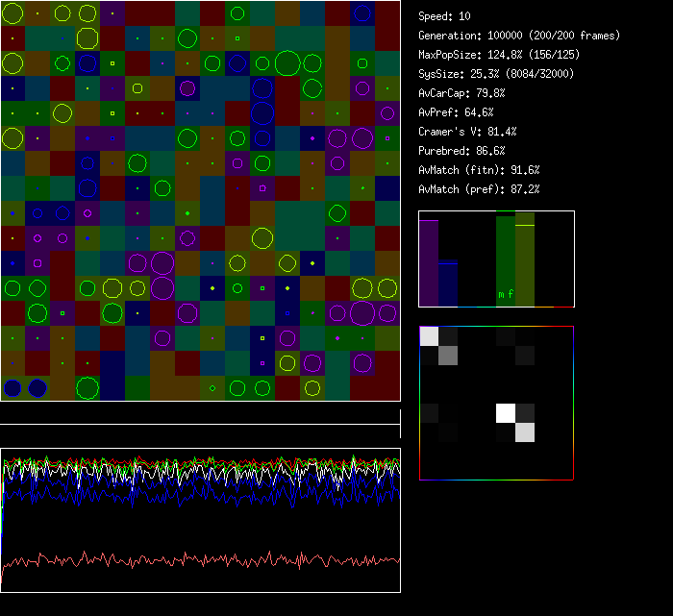The height and width of the screenshot is (616, 673).
Task: Click the red line in the time-series graph
Action: tap(192, 559)
